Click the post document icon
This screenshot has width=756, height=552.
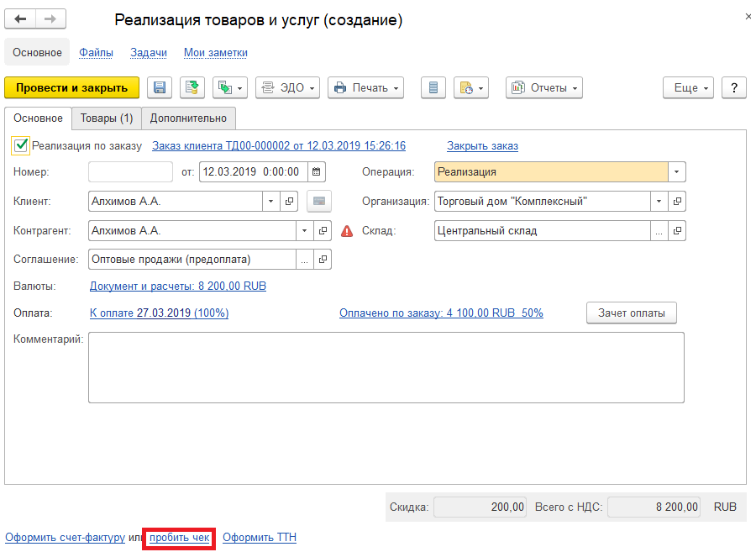point(192,87)
